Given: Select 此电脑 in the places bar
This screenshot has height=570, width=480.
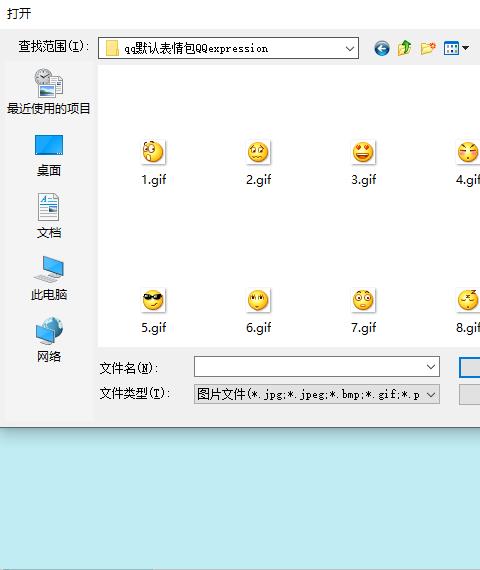Looking at the screenshot, I should (49, 278).
